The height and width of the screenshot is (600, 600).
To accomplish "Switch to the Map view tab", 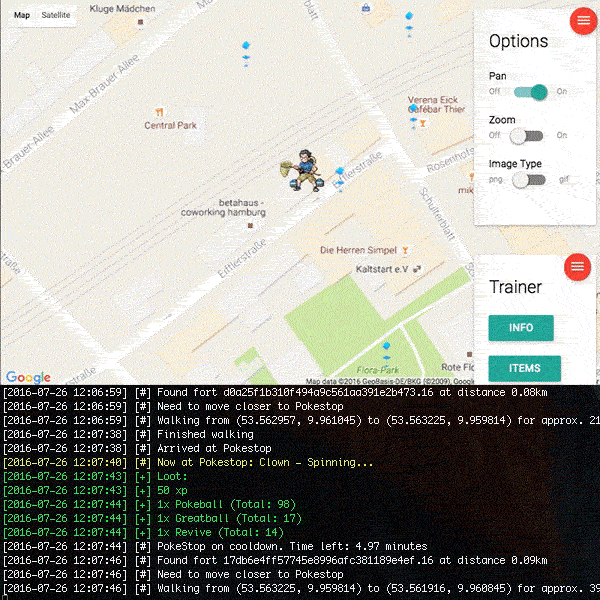I will 21,15.
